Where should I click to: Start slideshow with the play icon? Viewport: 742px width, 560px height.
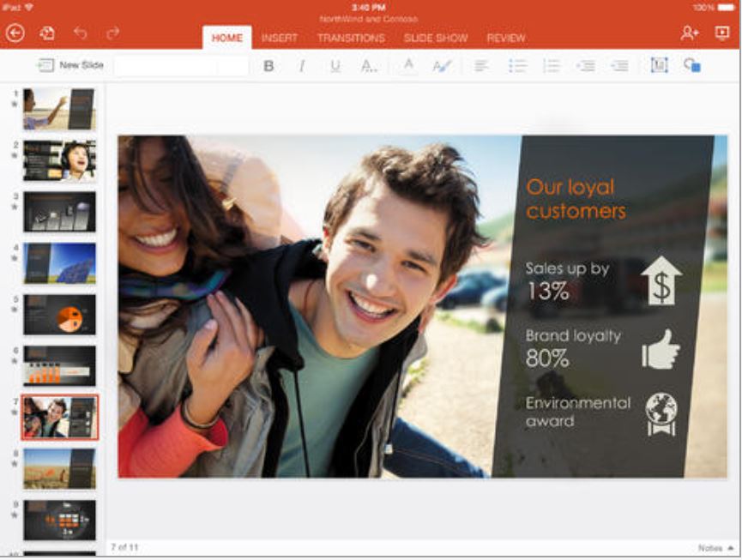721,33
